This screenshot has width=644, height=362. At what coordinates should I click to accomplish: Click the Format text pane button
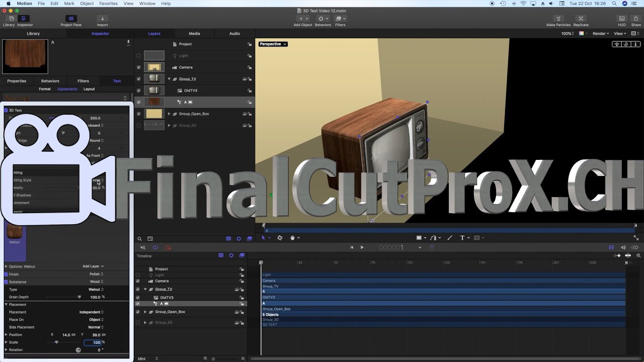[45, 89]
